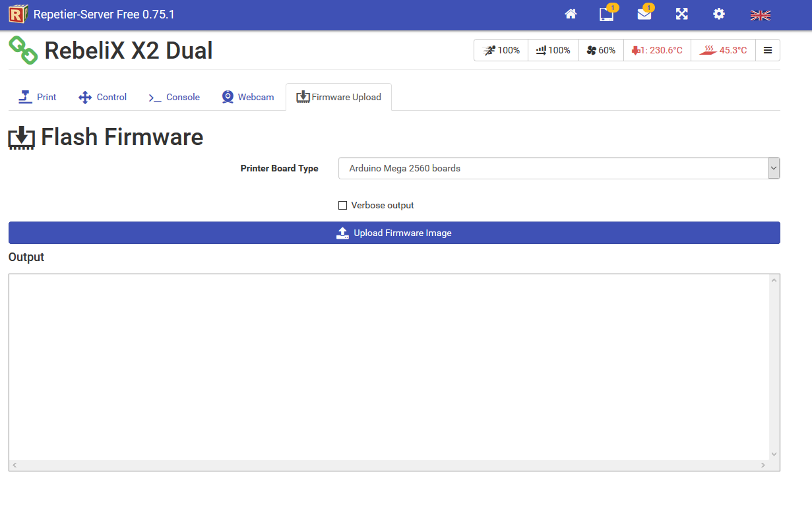Open the 100% speed multiplier control

click(501, 50)
